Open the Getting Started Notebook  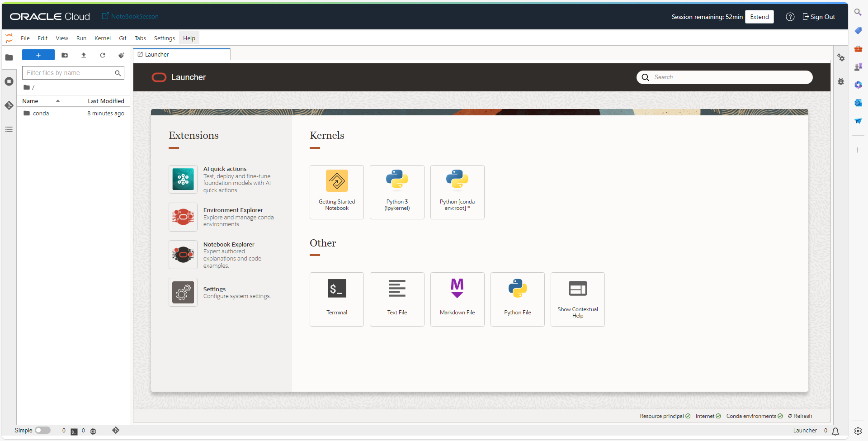pos(337,192)
